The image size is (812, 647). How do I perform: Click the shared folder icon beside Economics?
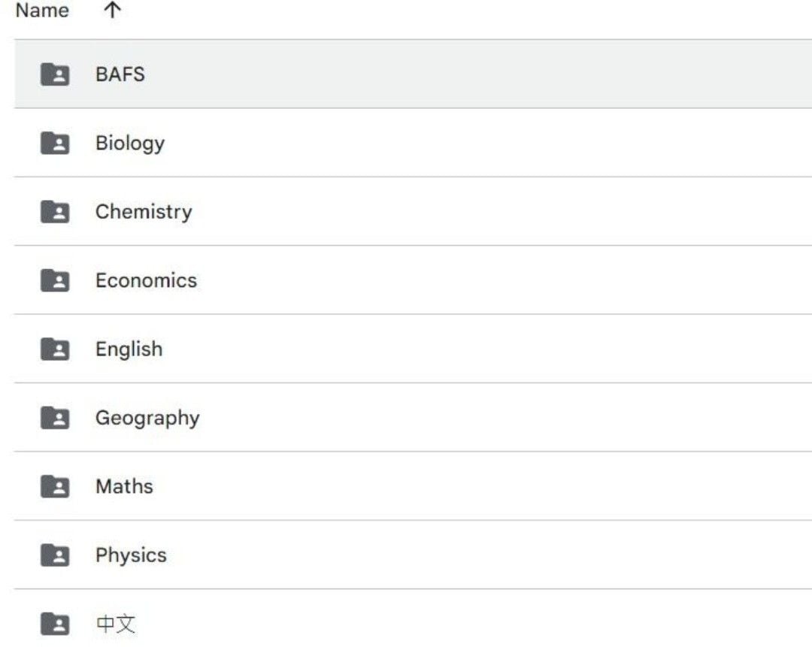tap(55, 280)
